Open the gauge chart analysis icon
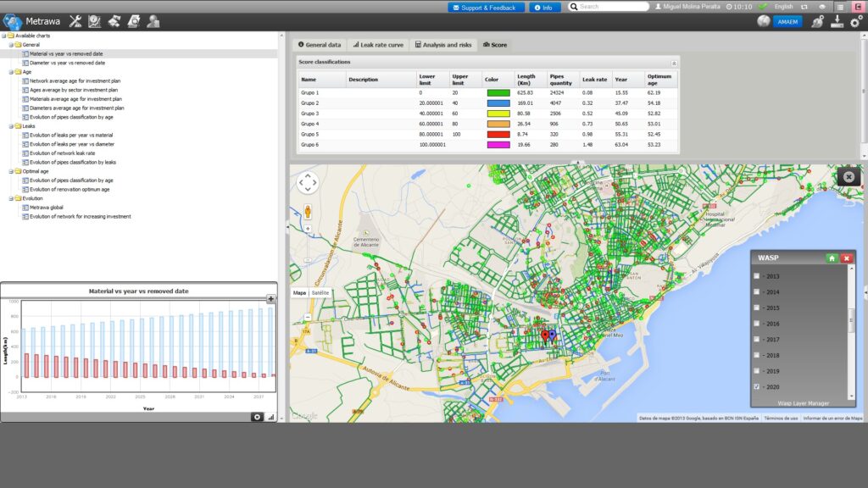 tap(95, 21)
